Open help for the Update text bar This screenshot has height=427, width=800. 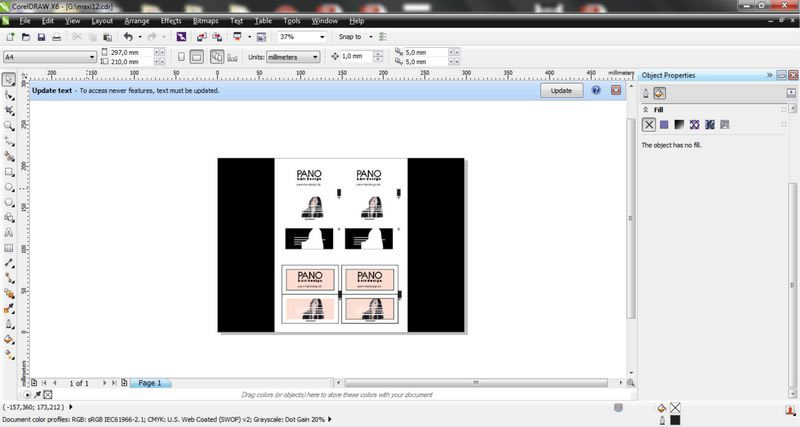point(596,90)
